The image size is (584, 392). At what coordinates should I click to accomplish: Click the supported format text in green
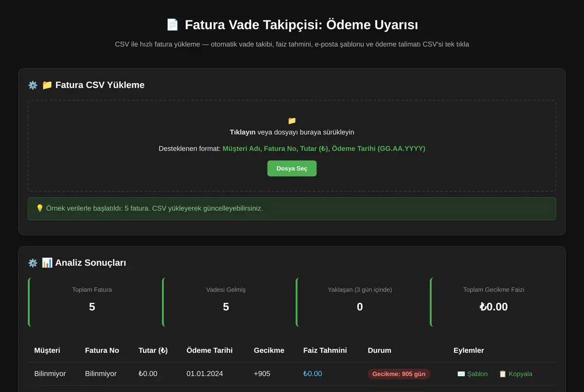pos(324,148)
